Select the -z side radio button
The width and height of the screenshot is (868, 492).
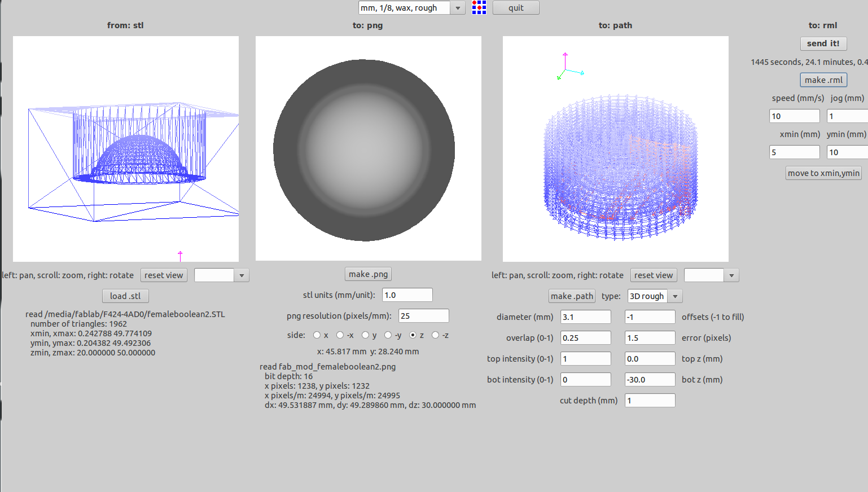tap(435, 335)
